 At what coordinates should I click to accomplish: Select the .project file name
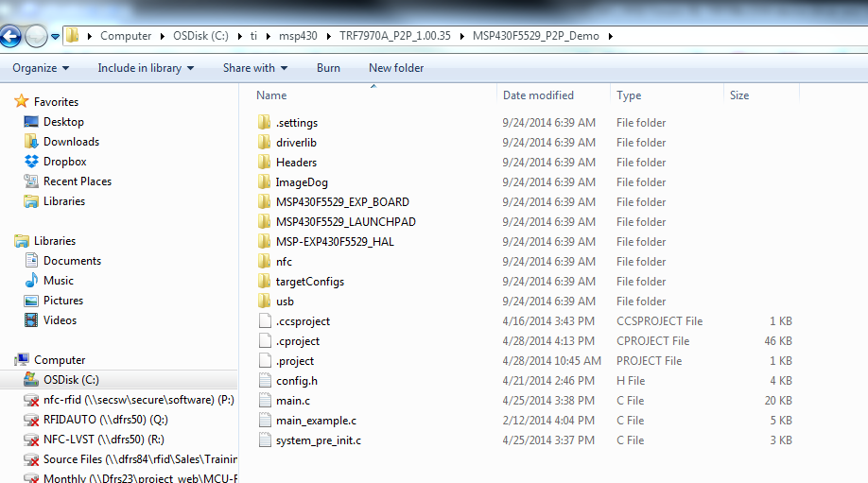[x=295, y=361]
